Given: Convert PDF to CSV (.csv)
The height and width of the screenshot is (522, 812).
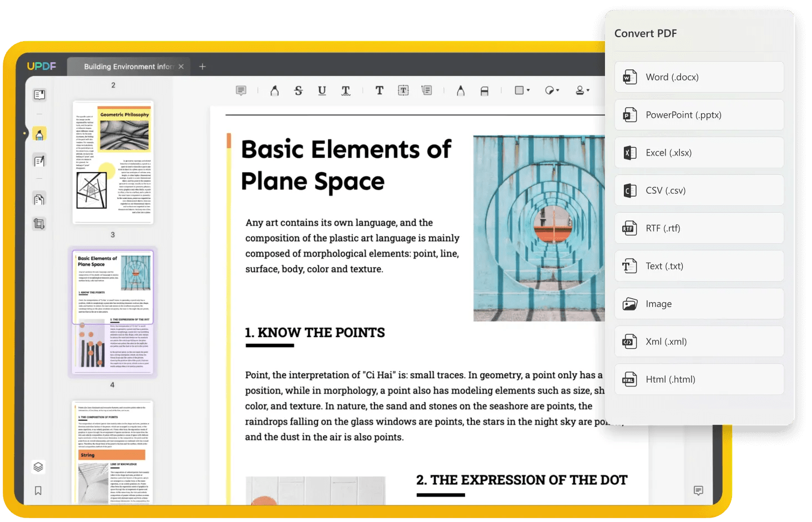Looking at the screenshot, I should pos(699,190).
